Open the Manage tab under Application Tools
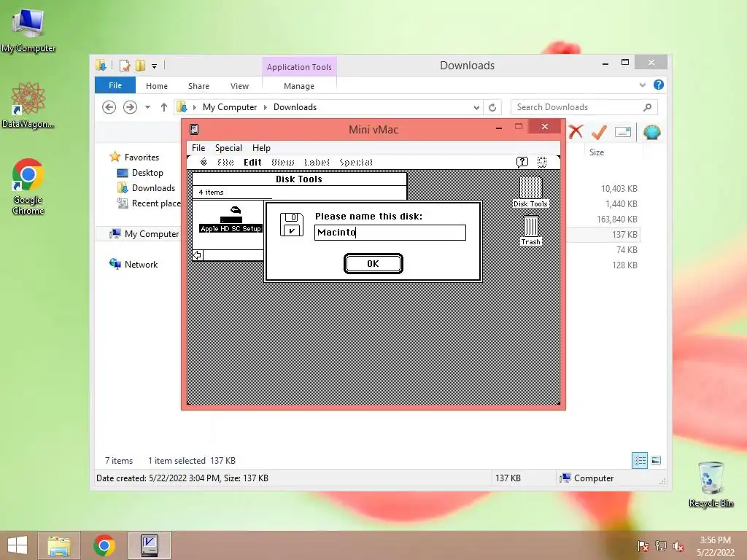This screenshot has width=747, height=560. click(x=298, y=86)
